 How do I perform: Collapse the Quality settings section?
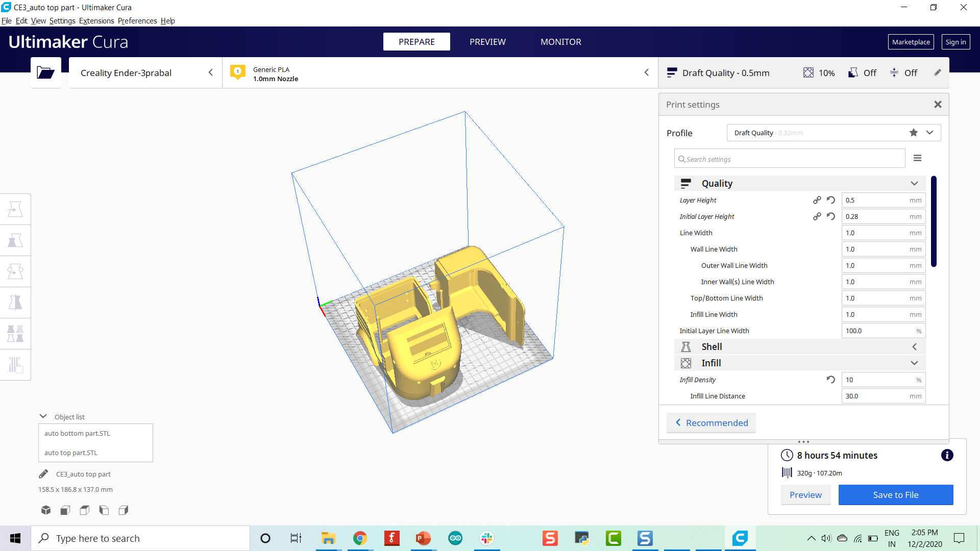[x=914, y=183]
